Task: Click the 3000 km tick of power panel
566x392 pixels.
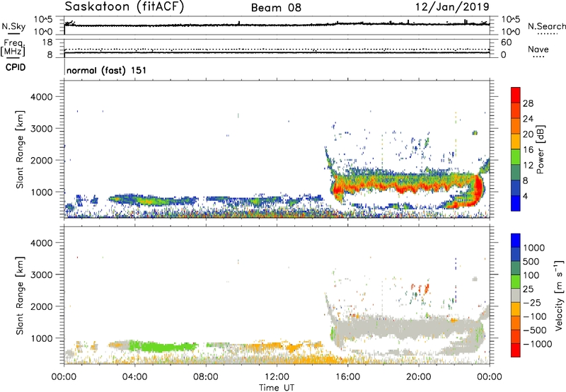Action: (x=41, y=129)
